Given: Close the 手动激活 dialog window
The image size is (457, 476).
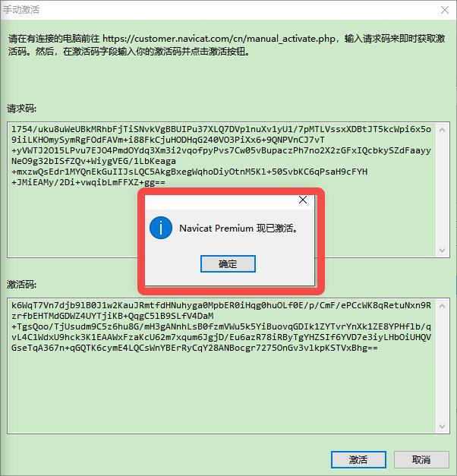Looking at the screenshot, I should (445, 10).
